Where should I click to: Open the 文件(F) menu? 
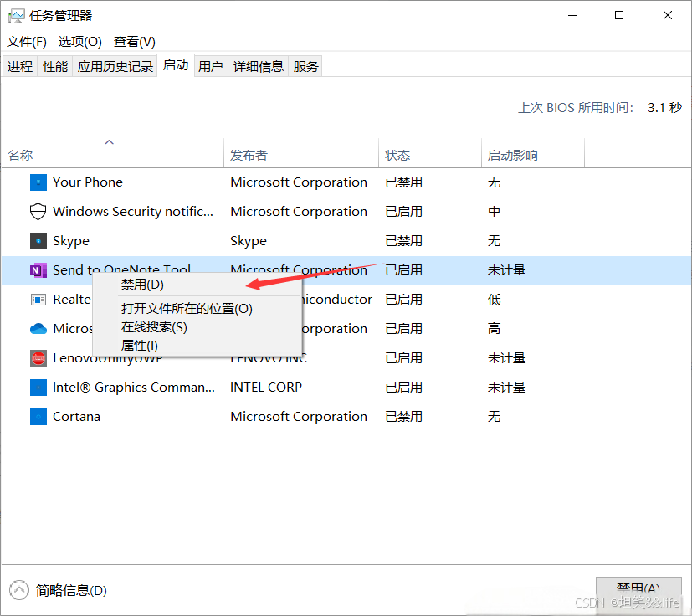point(27,42)
